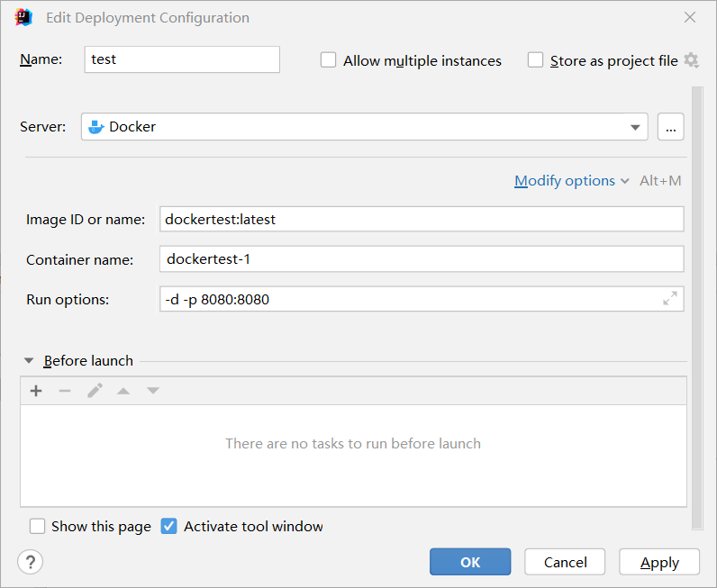This screenshot has width=717, height=588.
Task: Check Store as project file
Action: coord(536,60)
